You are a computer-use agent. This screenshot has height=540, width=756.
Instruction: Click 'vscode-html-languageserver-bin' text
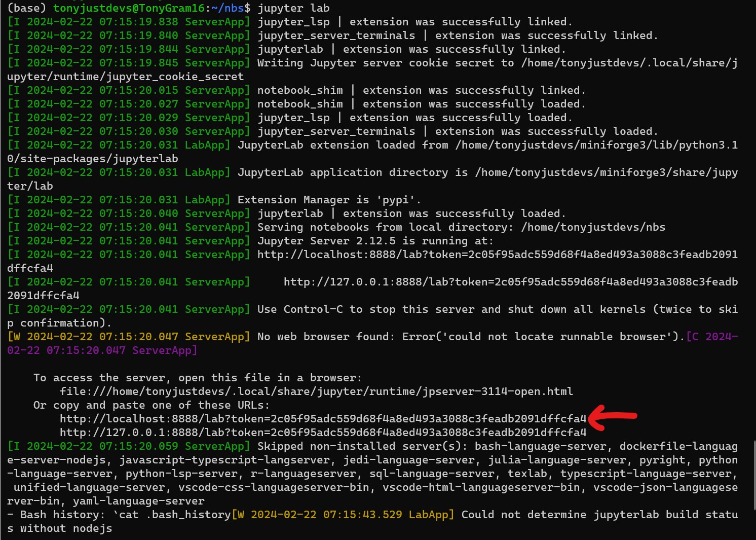[481, 487]
